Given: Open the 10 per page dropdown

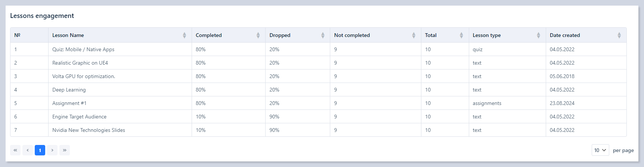Looking at the screenshot, I should coord(600,150).
